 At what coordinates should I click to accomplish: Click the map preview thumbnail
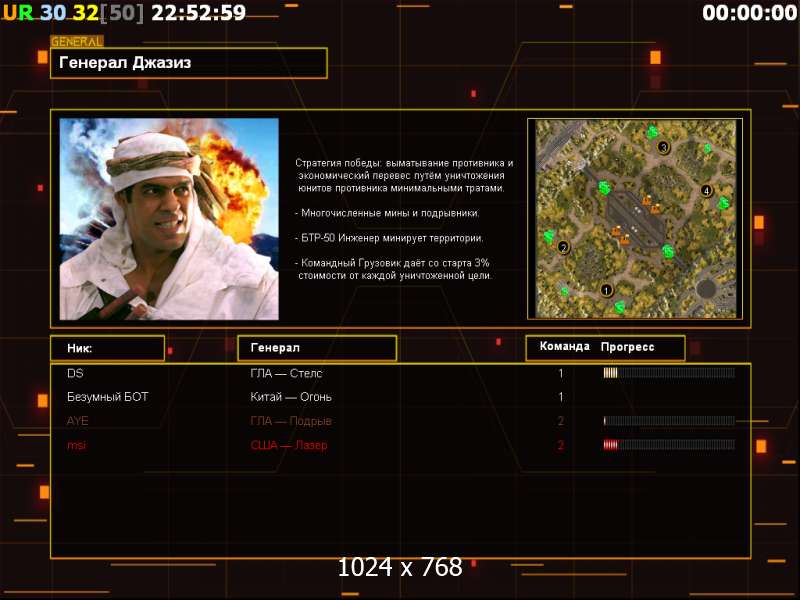(635, 219)
